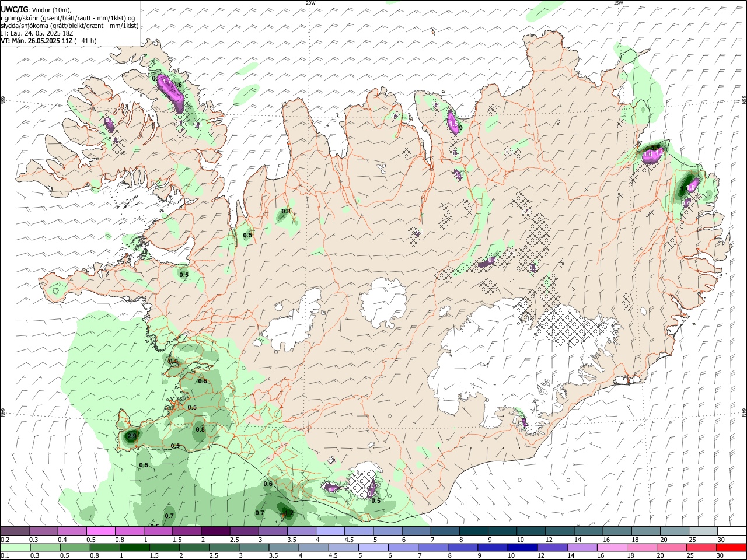Viewport: 747px width, 560px height.
Task: Select the purple 1 swatch in upper legend
Action: pyautogui.click(x=158, y=531)
